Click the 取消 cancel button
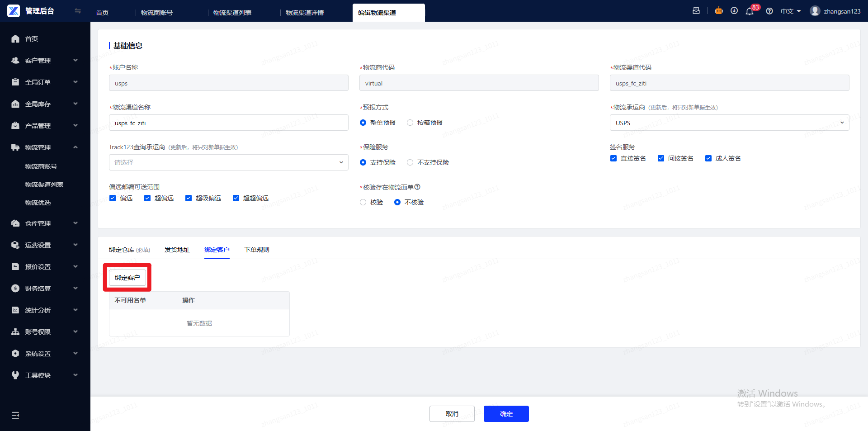868x431 pixels. (452, 414)
